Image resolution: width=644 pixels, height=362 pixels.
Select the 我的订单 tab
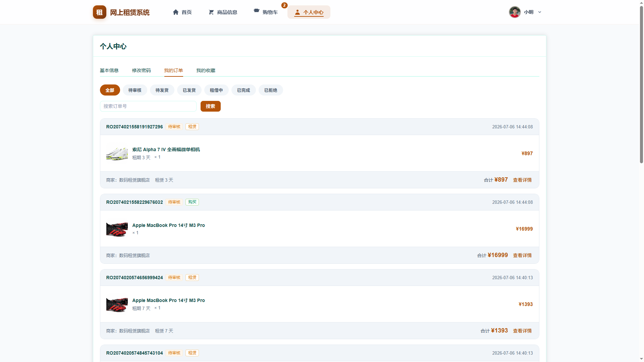point(173,70)
